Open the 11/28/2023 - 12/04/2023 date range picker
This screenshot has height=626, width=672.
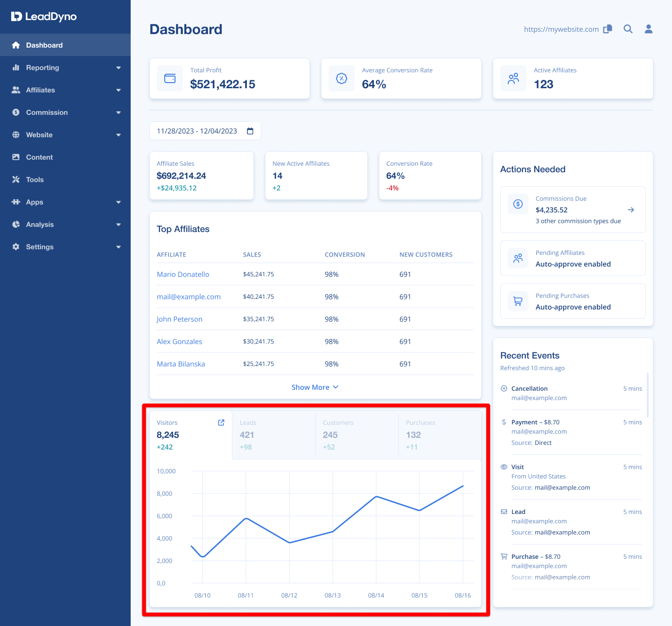(205, 131)
